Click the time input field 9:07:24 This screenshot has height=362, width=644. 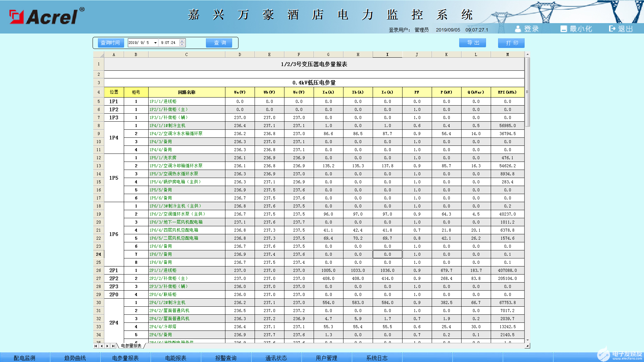click(169, 43)
